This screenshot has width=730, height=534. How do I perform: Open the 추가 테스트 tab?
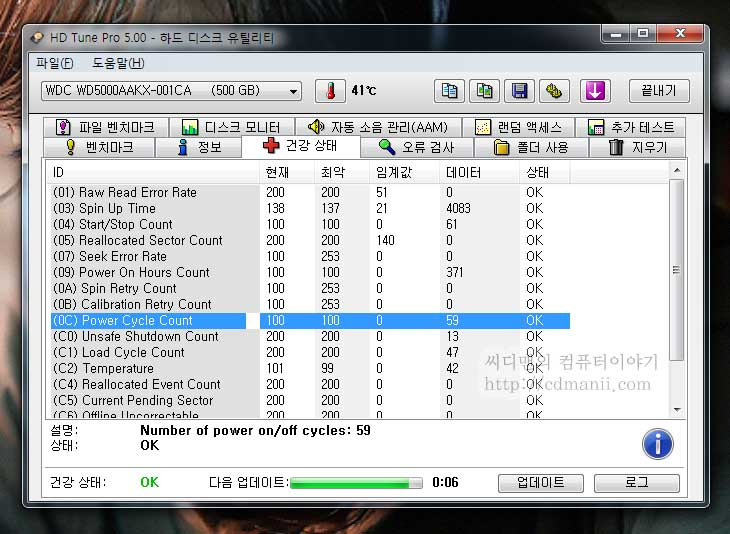630,127
